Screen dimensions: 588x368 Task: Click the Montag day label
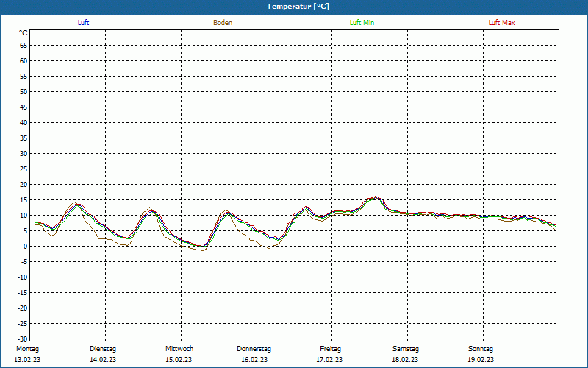click(x=27, y=349)
